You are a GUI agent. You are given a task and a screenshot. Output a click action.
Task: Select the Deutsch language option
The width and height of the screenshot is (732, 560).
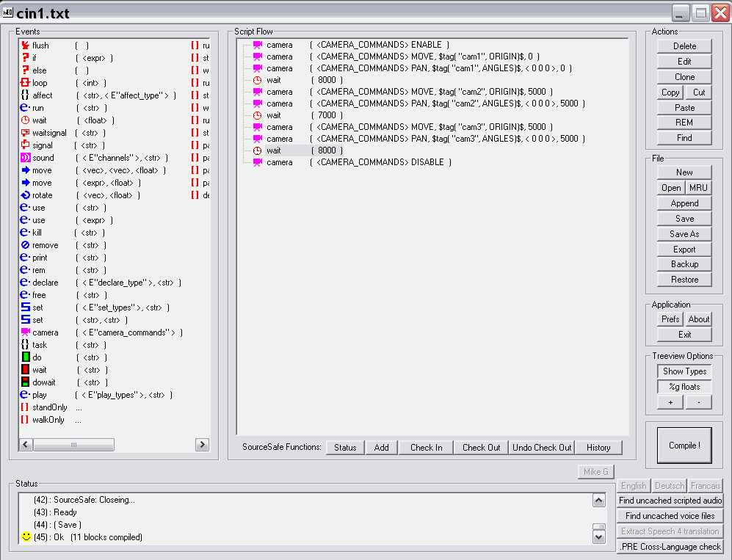[x=669, y=485]
